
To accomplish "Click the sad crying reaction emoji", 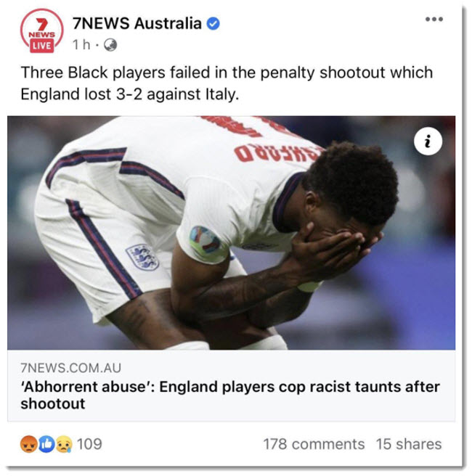I will click(x=64, y=444).
